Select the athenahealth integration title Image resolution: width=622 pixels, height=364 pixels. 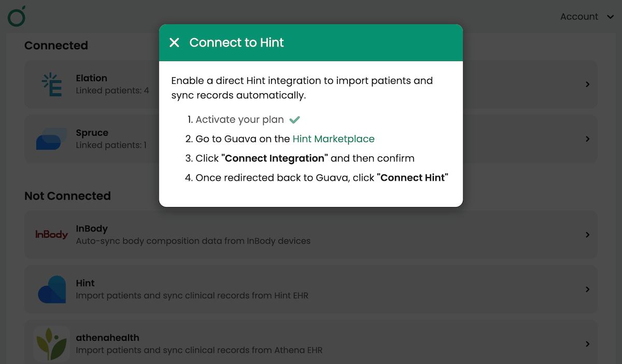tap(107, 338)
